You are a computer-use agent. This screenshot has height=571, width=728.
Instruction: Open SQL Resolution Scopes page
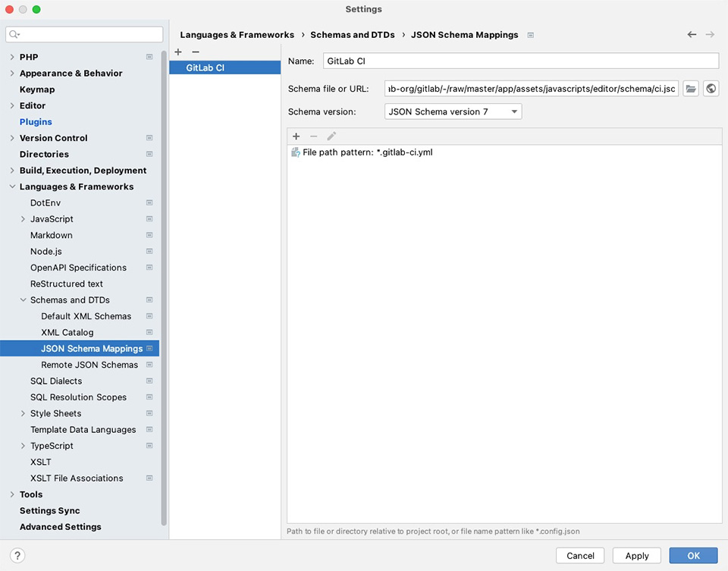(x=78, y=397)
